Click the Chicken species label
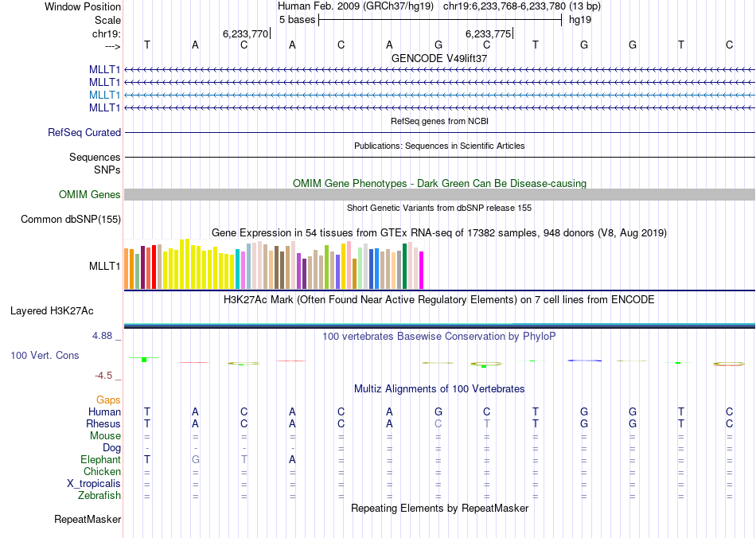The height and width of the screenshot is (538, 756). click(102, 471)
